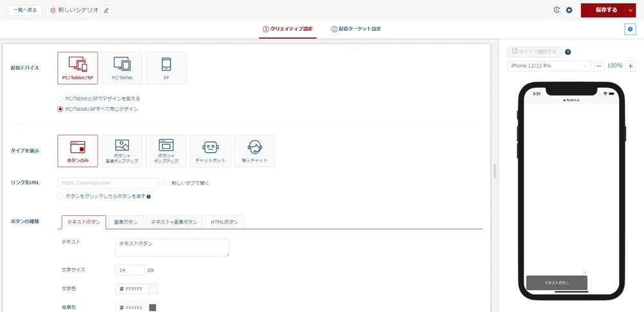Viewport: 644px width, 312px height.
Task: Enable 新しいタブで開く checkbox
Action: point(167,183)
